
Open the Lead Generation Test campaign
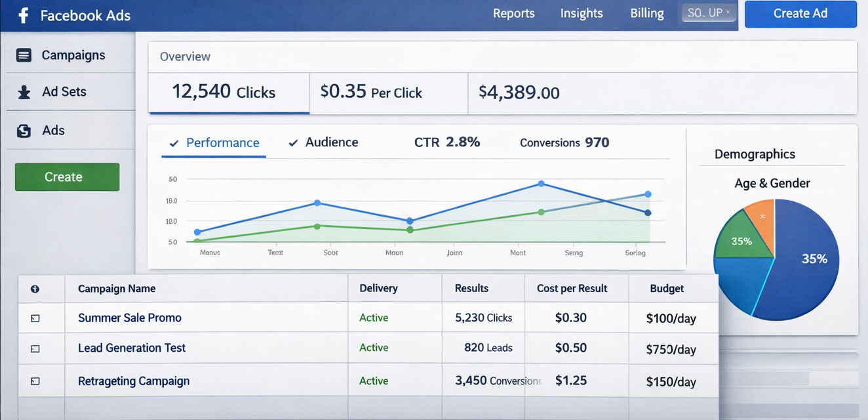coord(132,348)
